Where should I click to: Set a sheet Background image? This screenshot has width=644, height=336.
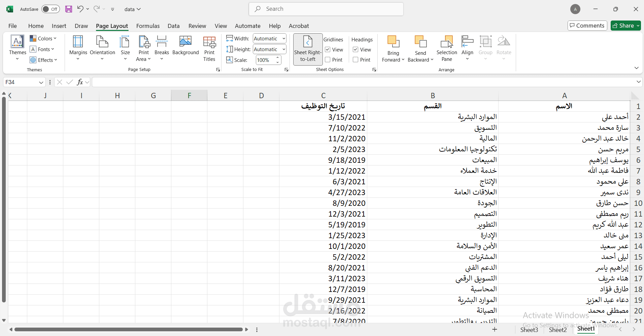(x=185, y=45)
